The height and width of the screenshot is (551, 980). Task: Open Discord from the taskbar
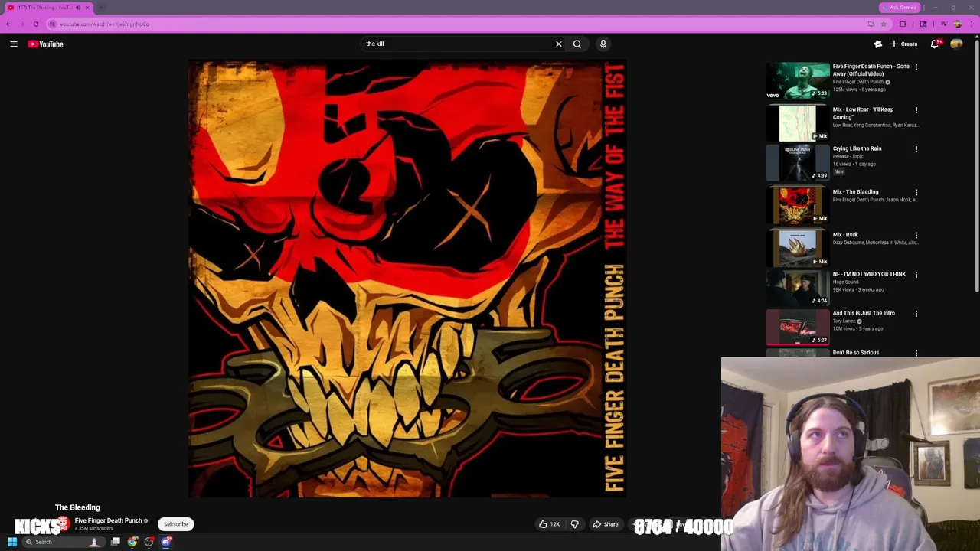coord(166,542)
